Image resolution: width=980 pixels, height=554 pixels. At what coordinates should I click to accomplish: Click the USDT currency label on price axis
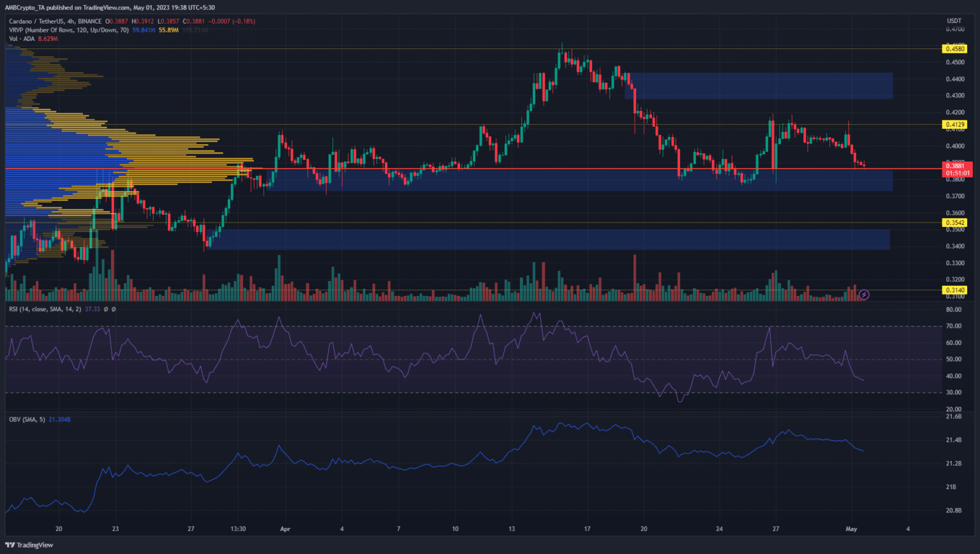954,21
